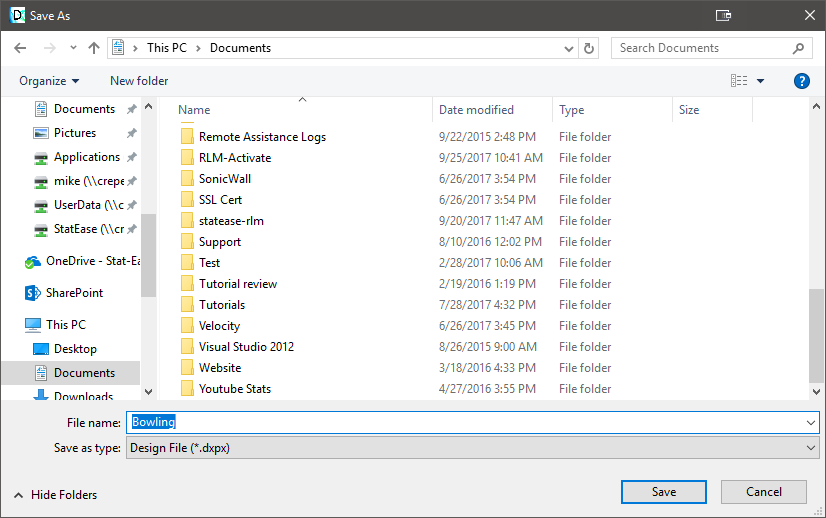Sort by Date modified column header
Screen dimensions: 826x518
pos(476,110)
